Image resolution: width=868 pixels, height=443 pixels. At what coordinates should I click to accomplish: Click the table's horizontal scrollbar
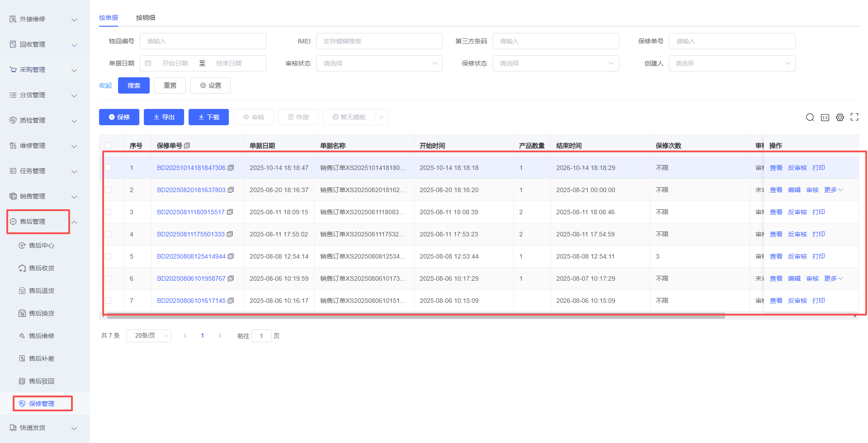pyautogui.click(x=415, y=316)
